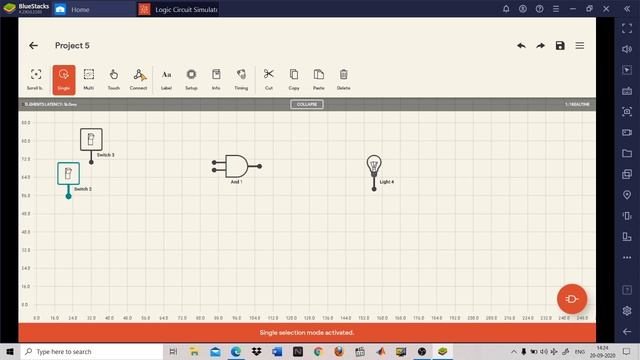Undo the last action

tap(521, 46)
